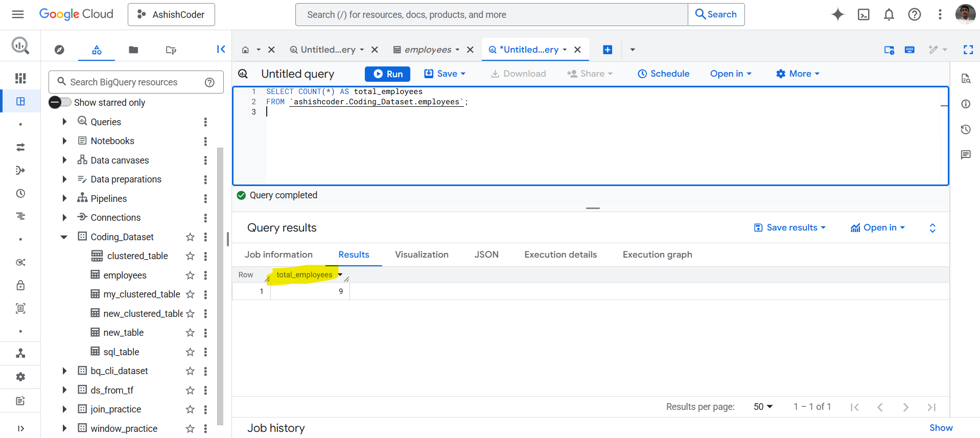Toggle full screen mode icon
Screen dimensions: 980x438
[968, 50]
